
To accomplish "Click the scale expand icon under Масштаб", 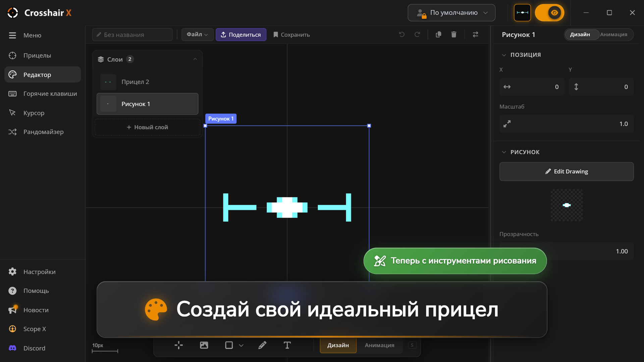I will [507, 124].
